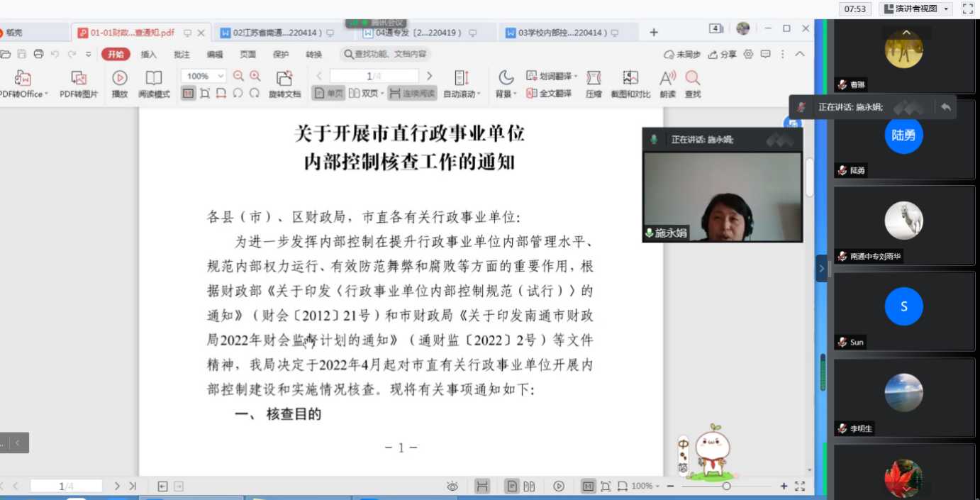980x500 pixels.
Task: Click the PDF转图片 tool icon
Action: pos(78,78)
